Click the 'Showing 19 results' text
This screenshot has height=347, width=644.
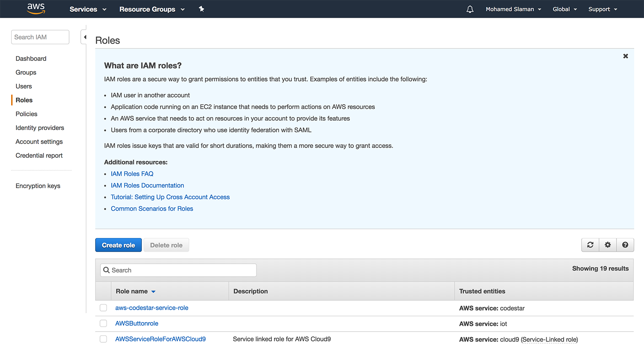tap(600, 269)
